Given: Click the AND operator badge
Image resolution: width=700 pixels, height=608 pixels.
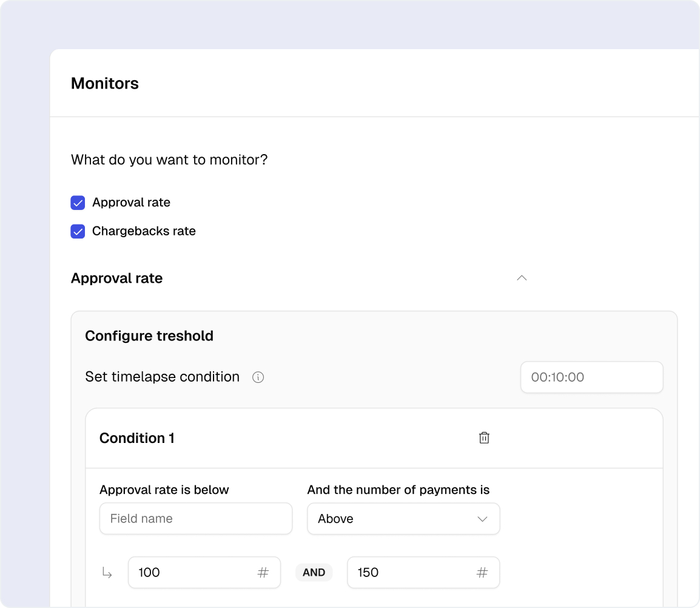Looking at the screenshot, I should point(314,573).
